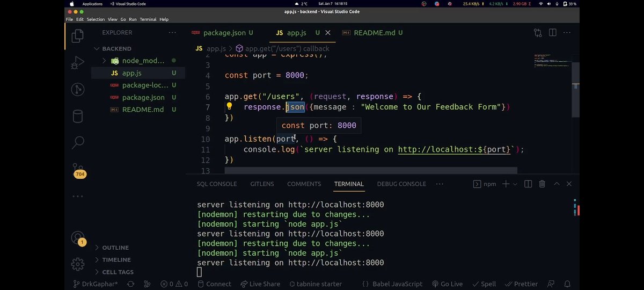Maximize the panel with the chevron up
The image size is (644, 290).
(557, 184)
